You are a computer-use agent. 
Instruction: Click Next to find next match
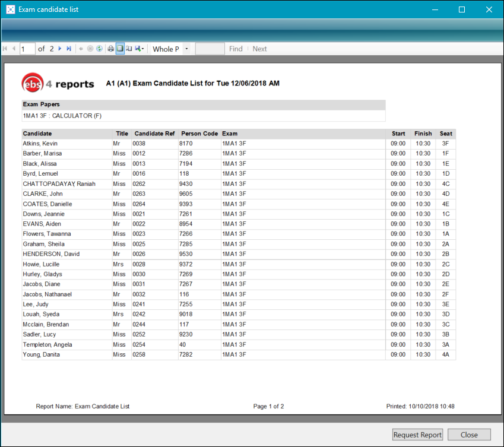point(259,49)
